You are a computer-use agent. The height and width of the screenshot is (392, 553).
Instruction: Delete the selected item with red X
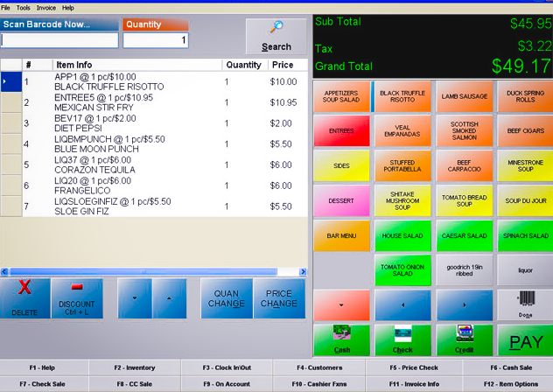coord(24,298)
